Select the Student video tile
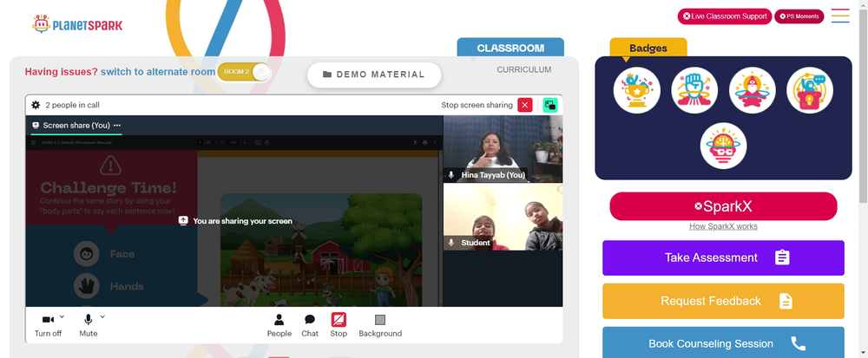This screenshot has width=868, height=358. pos(503,217)
